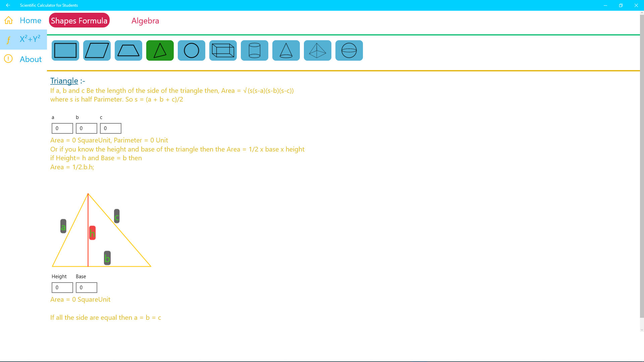Select the rectangle shape icon
This screenshot has width=644, height=362.
pyautogui.click(x=65, y=51)
